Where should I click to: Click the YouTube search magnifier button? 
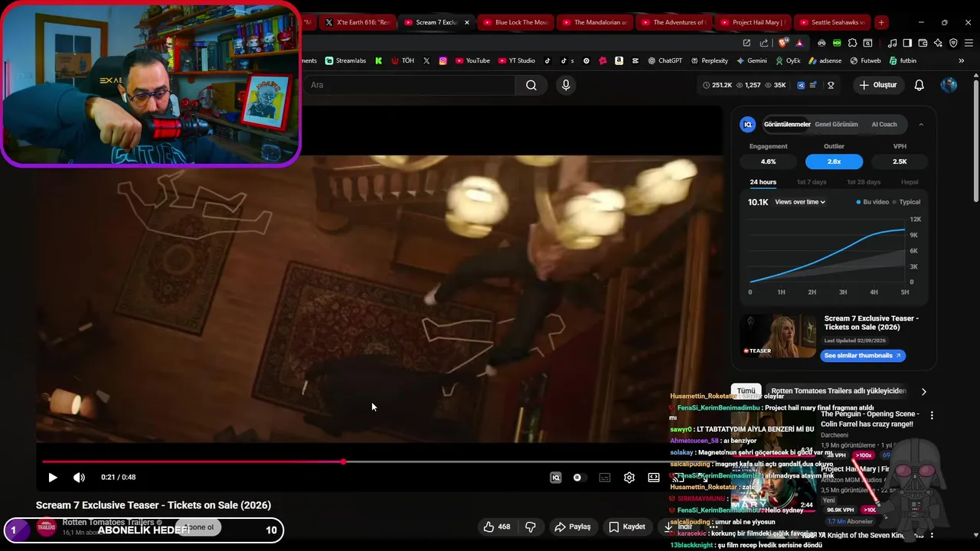(531, 85)
